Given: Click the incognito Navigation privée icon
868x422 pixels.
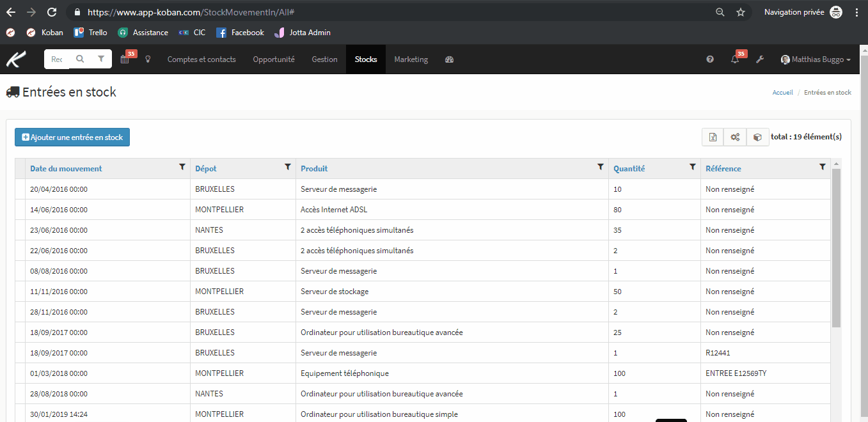Looking at the screenshot, I should click(x=836, y=12).
